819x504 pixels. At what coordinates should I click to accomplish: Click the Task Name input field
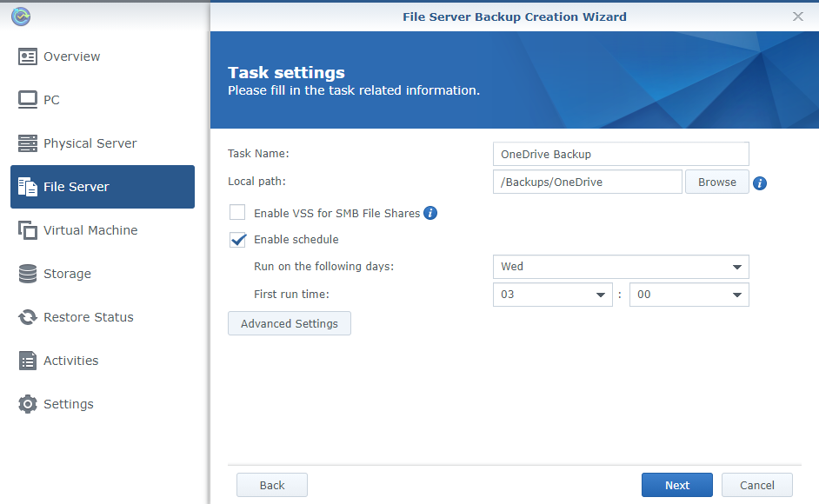coord(621,154)
